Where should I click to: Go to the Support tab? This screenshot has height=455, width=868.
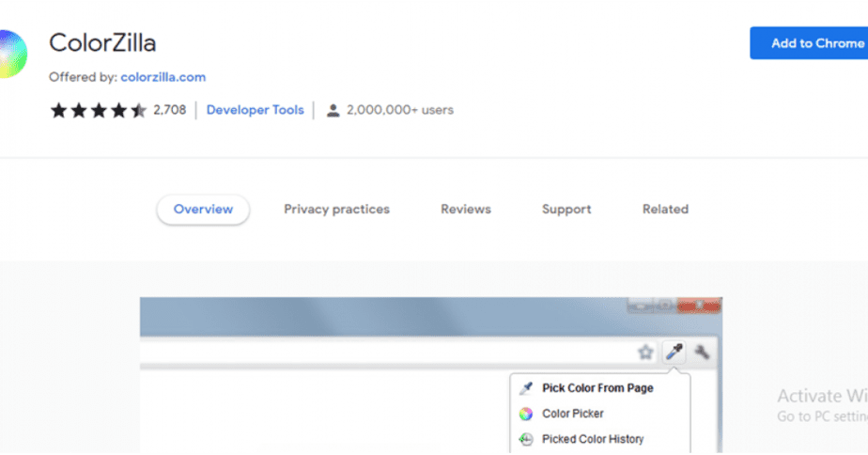(566, 210)
